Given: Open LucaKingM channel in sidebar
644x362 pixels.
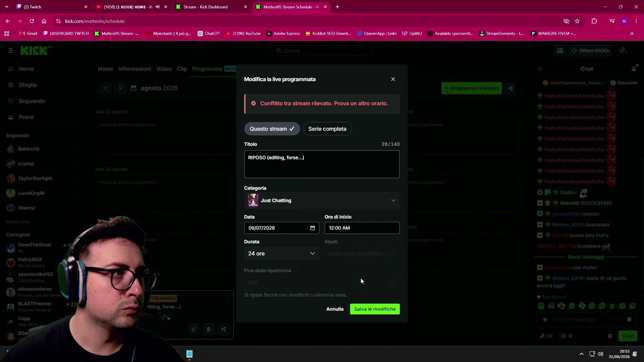Looking at the screenshot, I should tap(31, 193).
